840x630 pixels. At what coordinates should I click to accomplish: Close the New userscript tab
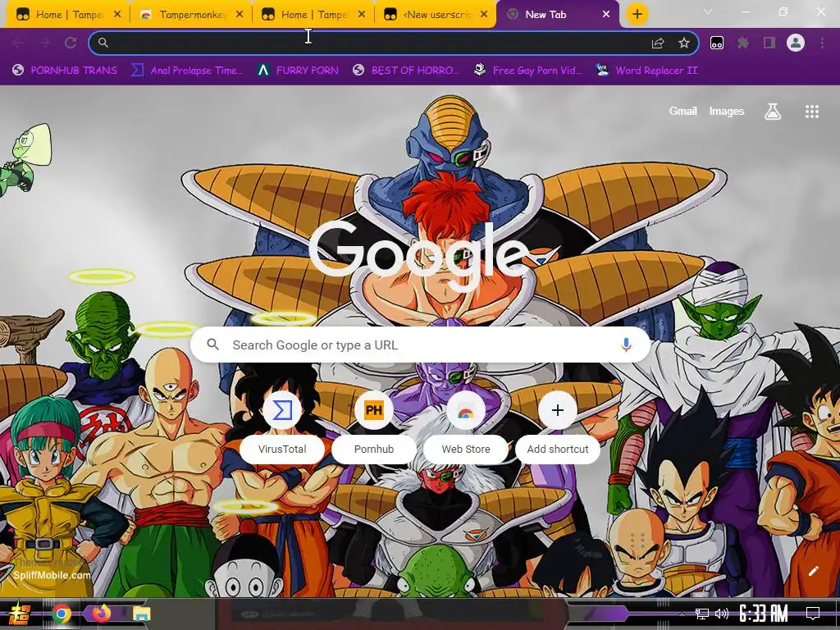click(x=484, y=15)
